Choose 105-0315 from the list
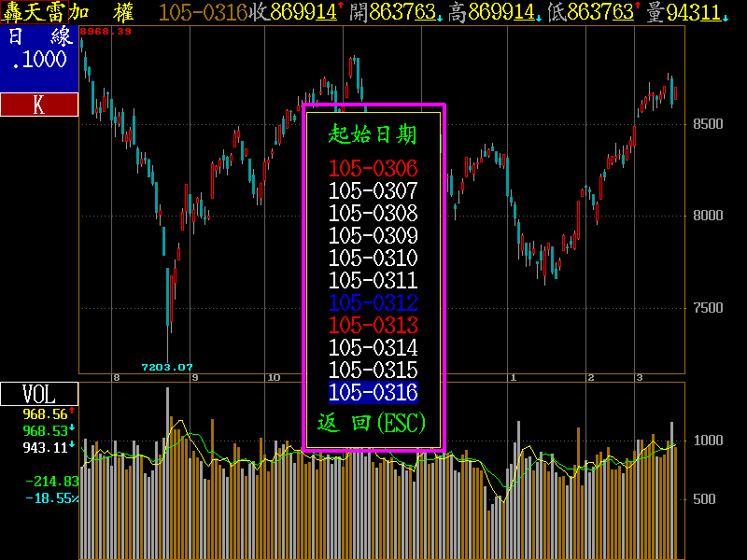Screen dimensions: 747x560 point(373,371)
